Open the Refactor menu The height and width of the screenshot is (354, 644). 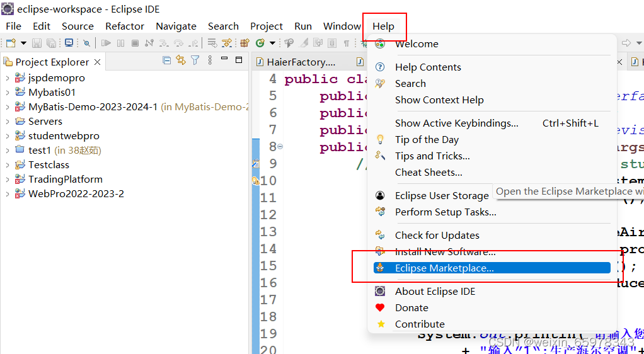(x=124, y=26)
